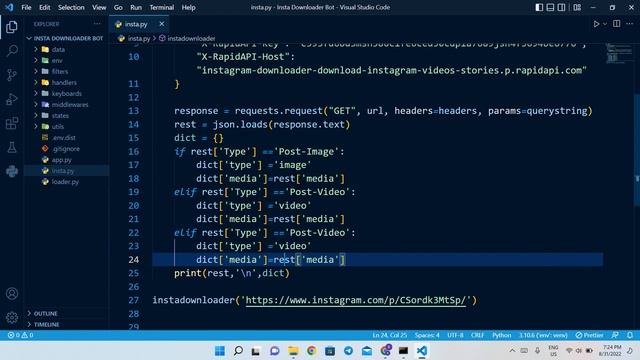Click Ln 24, Col 25 status item

pos(389,335)
